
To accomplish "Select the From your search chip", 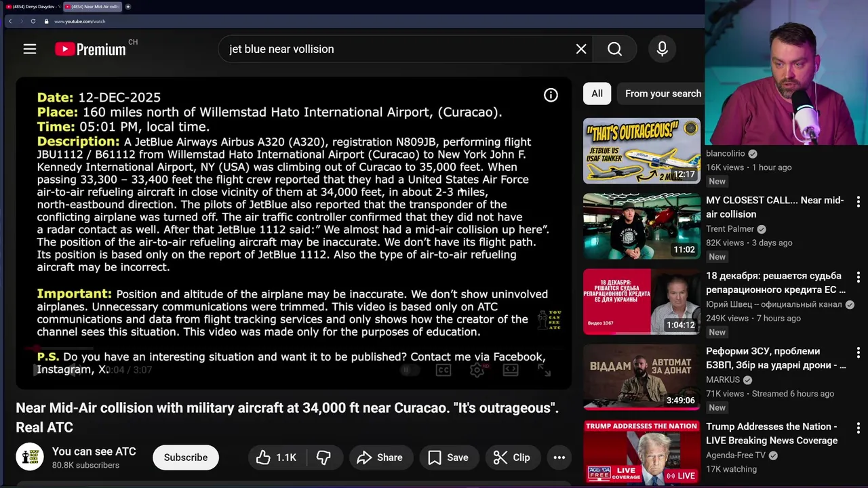I will tap(661, 94).
